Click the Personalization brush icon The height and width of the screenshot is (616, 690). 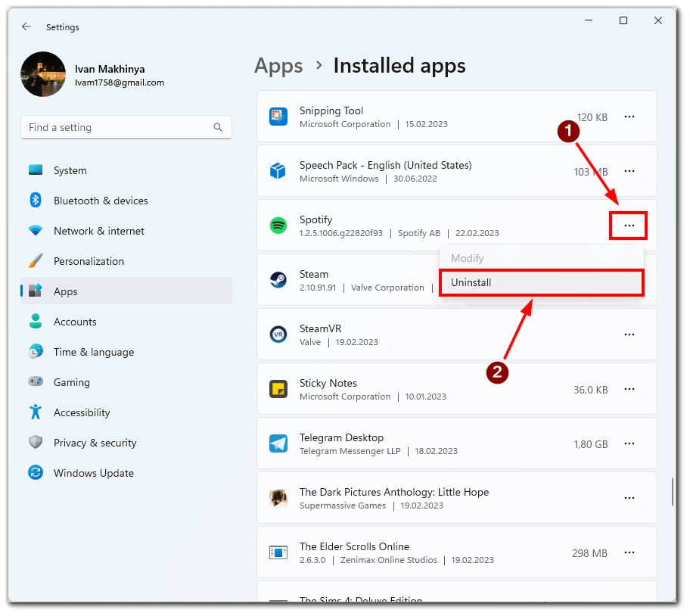[36, 261]
